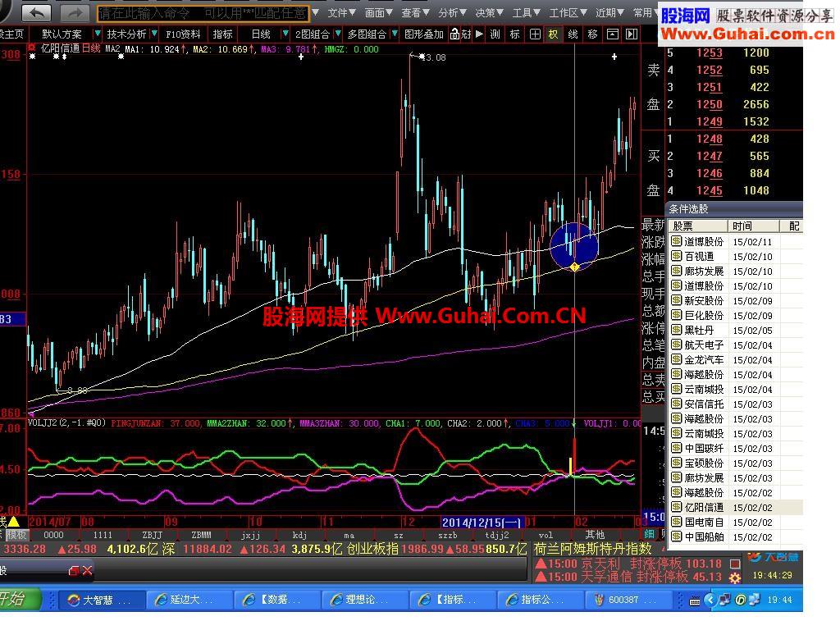Select the ZBJJ indicator tab
Image resolution: width=840 pixels, height=630 pixels.
point(152,535)
